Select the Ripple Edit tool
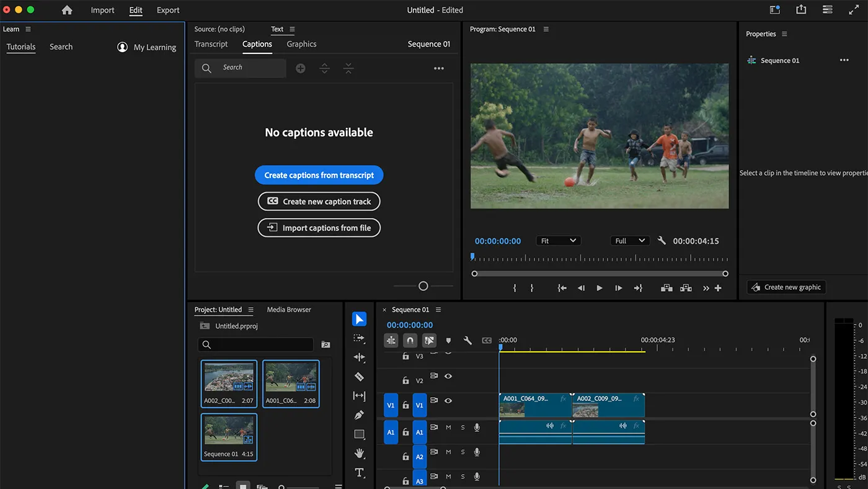The height and width of the screenshot is (489, 868). [360, 357]
